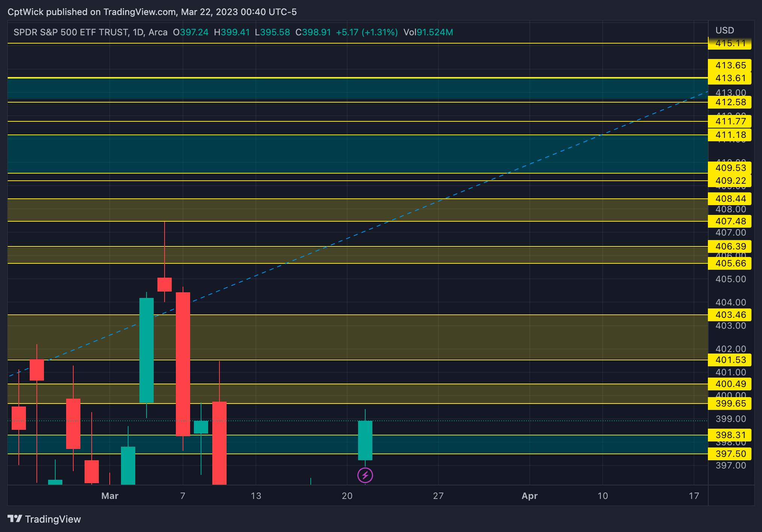
Task: Click the Vol 91.524M value
Action: tap(428, 32)
